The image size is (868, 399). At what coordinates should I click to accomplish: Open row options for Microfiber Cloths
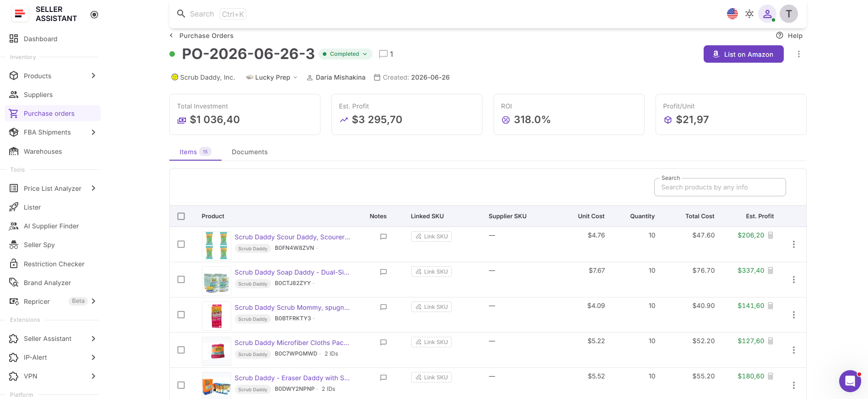click(x=794, y=350)
